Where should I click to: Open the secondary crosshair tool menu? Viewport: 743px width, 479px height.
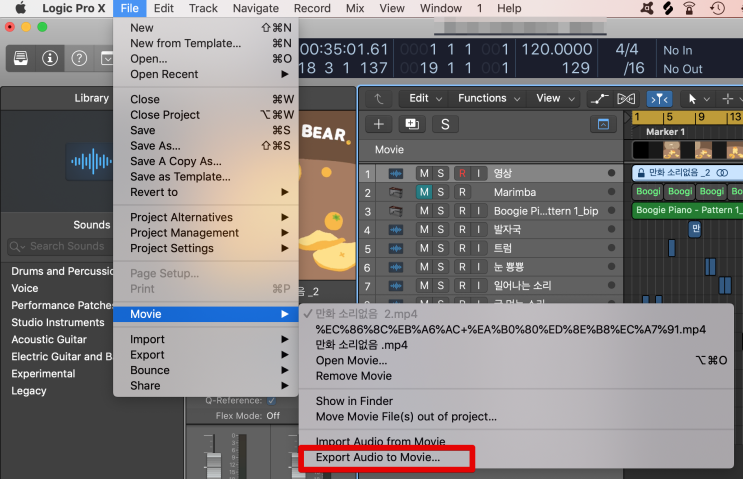(731, 99)
